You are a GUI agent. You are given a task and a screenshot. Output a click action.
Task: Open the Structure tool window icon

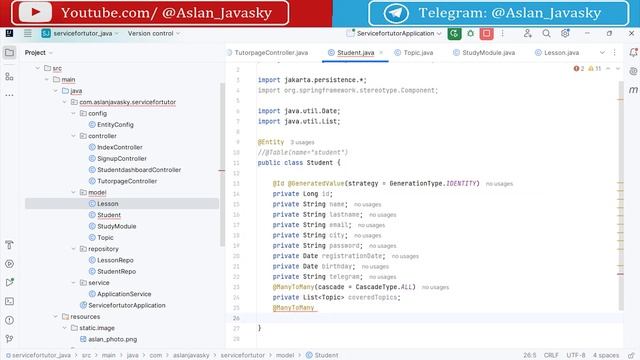coord(9,76)
